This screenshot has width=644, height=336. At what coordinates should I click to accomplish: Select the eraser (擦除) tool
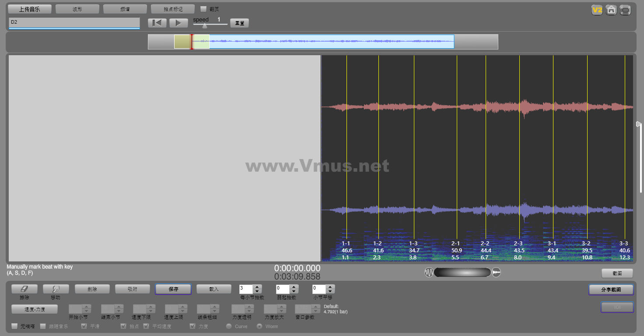click(24, 289)
